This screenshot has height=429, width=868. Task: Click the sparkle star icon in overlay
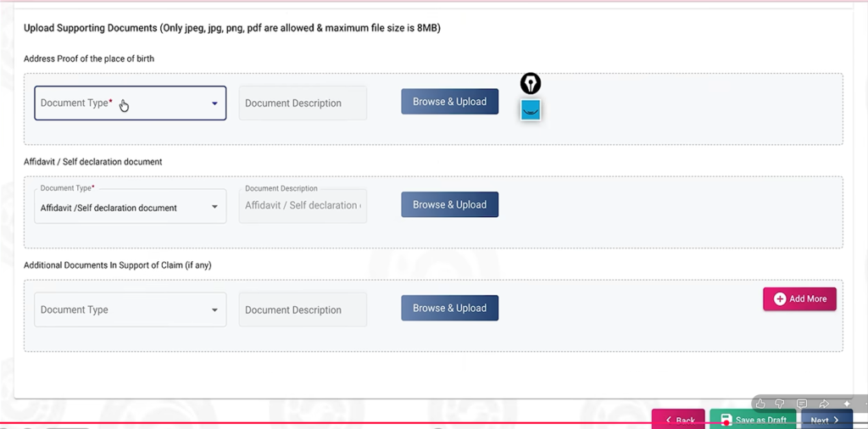pos(847,404)
